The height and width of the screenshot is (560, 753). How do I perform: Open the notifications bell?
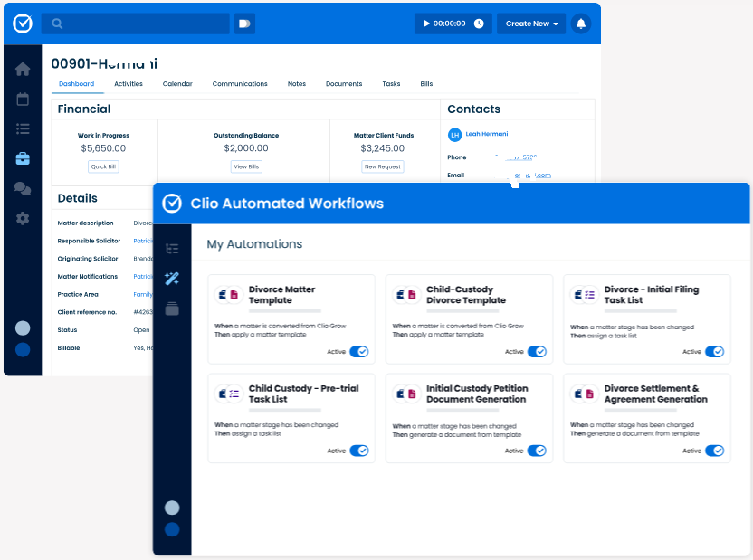coord(581,24)
